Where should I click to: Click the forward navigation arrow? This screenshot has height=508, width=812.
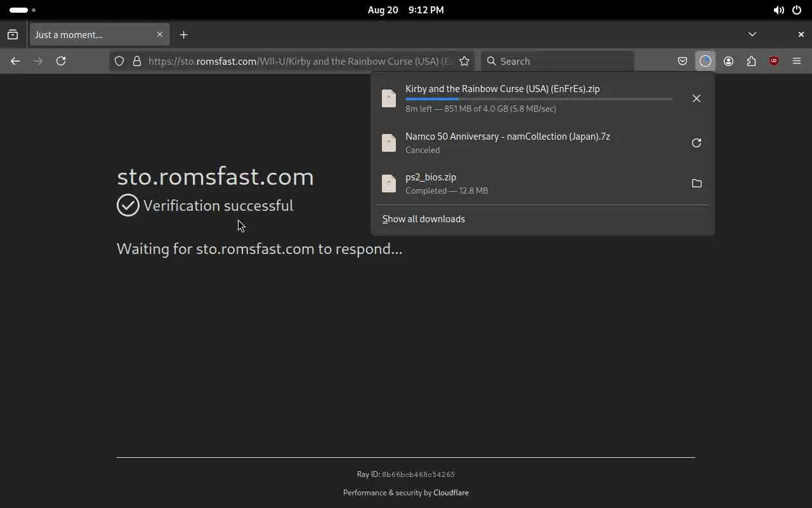(x=38, y=61)
